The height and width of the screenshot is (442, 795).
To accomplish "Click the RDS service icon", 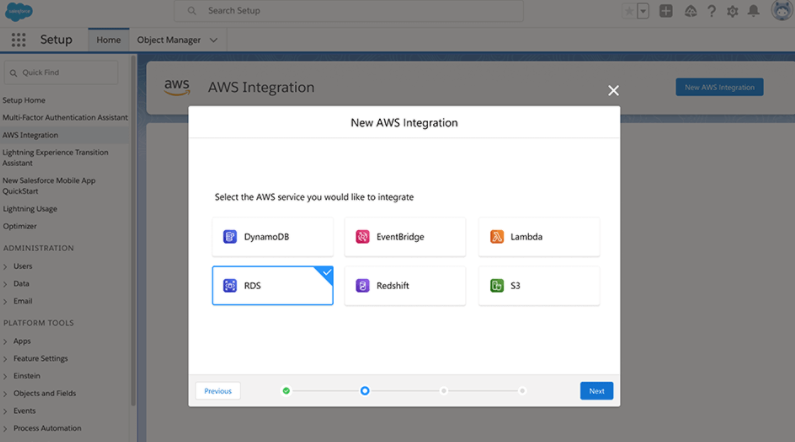I will coord(230,285).
